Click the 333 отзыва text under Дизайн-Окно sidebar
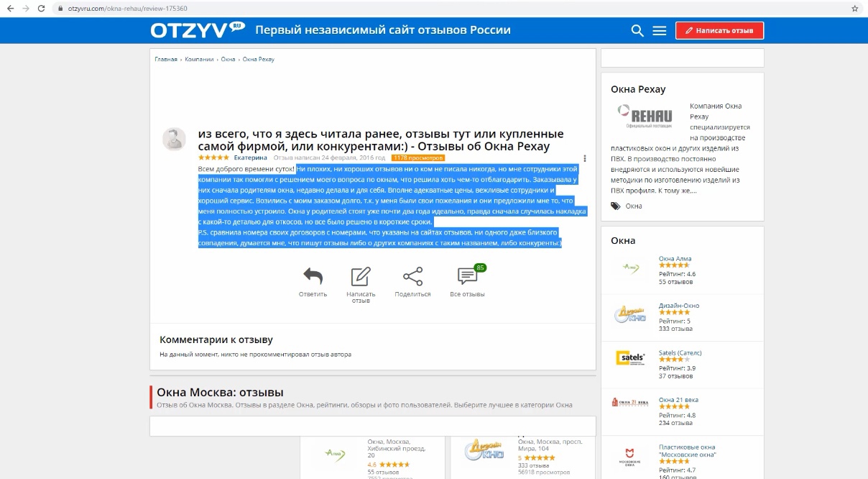The image size is (868, 479). (x=675, y=329)
